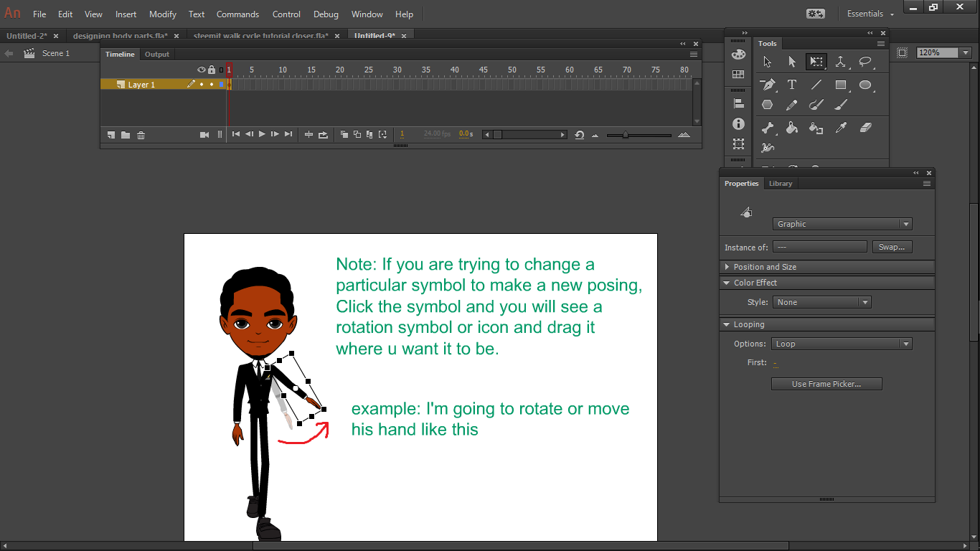The image size is (980, 551).
Task: Pick the Lasso tool
Action: [x=865, y=62]
